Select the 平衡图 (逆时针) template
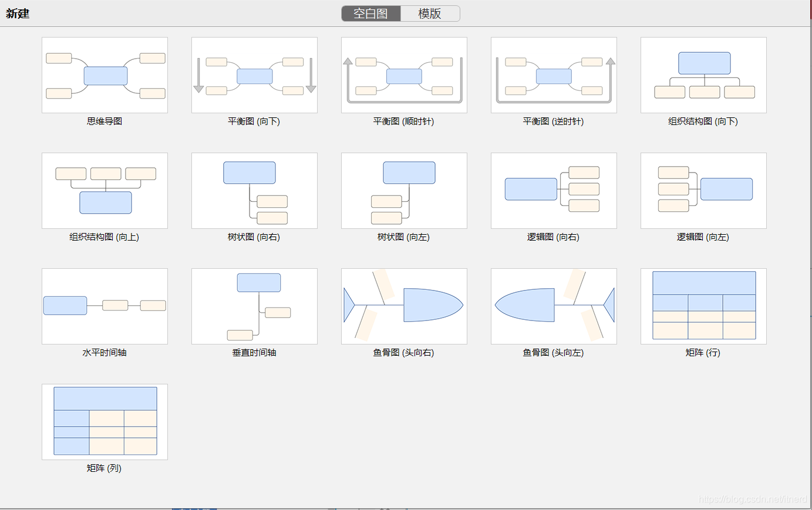 pos(554,75)
